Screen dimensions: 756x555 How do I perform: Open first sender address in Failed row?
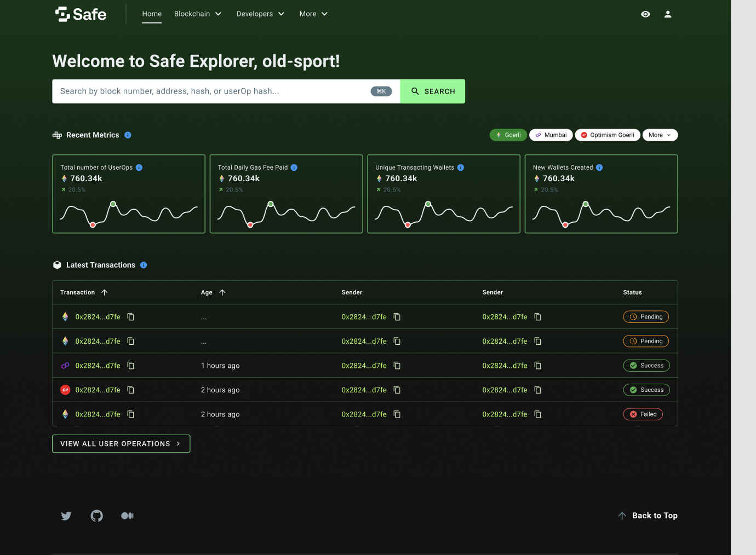364,414
